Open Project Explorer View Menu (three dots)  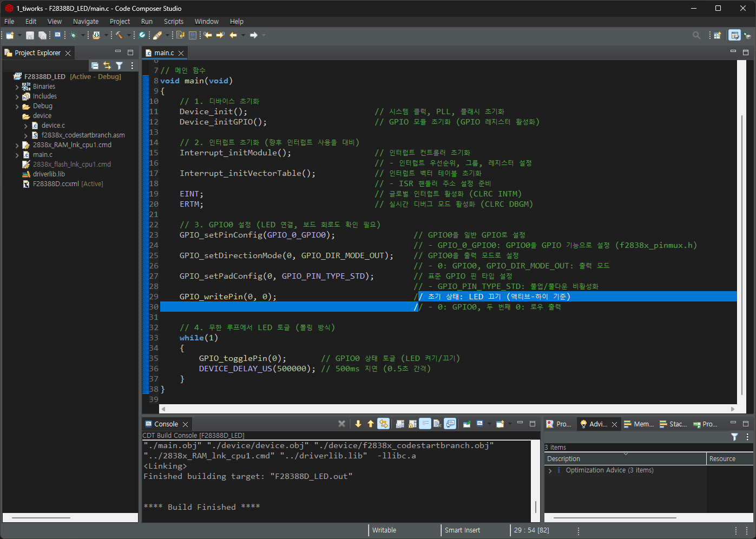click(x=132, y=65)
